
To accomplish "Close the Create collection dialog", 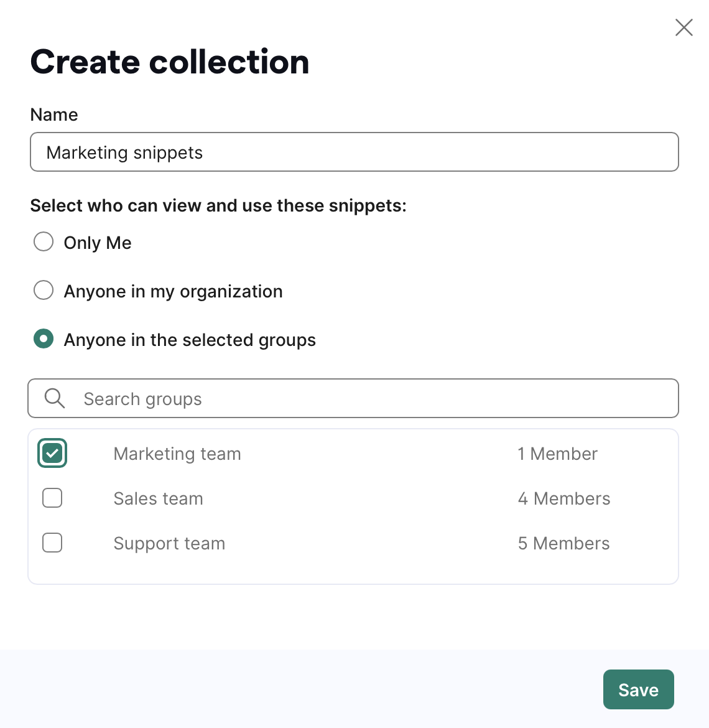I will [x=684, y=27].
